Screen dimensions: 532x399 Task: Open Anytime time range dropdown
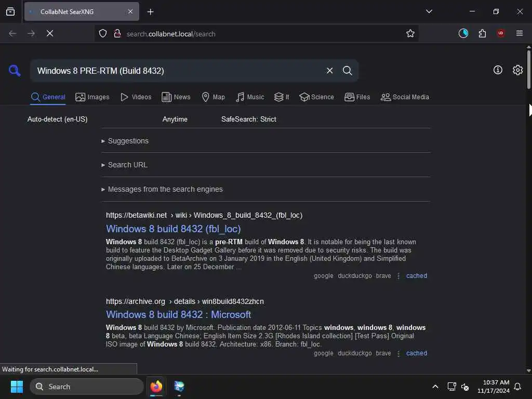[175, 119]
